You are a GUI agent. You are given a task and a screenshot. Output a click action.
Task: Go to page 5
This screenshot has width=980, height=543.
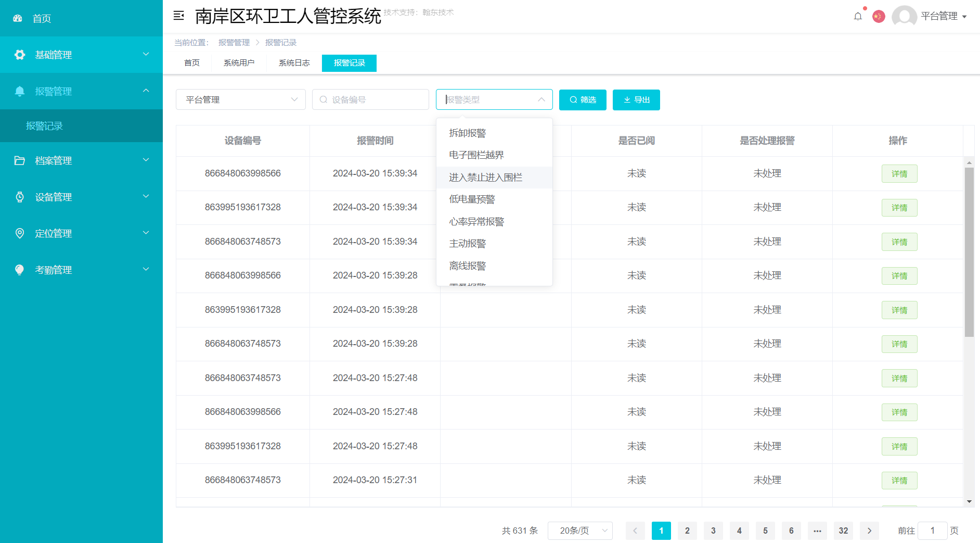pyautogui.click(x=765, y=531)
